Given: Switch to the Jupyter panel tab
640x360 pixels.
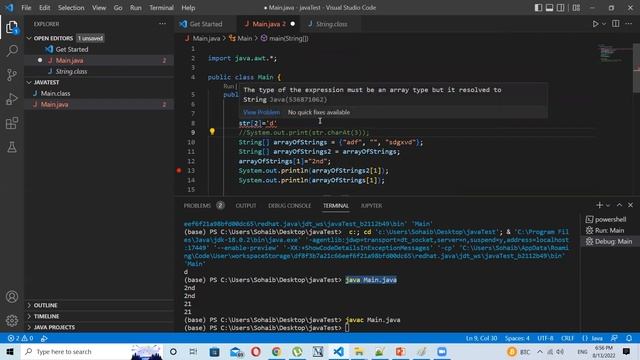Looking at the screenshot, I should (371, 205).
